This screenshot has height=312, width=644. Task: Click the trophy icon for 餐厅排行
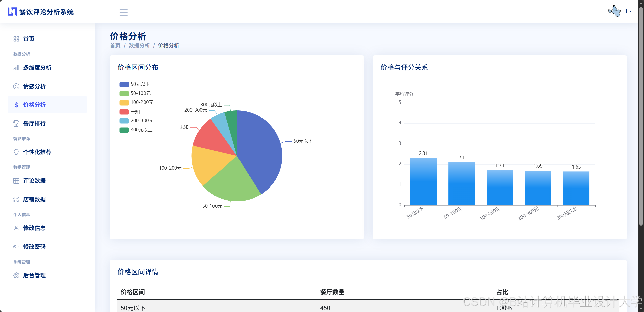click(16, 123)
